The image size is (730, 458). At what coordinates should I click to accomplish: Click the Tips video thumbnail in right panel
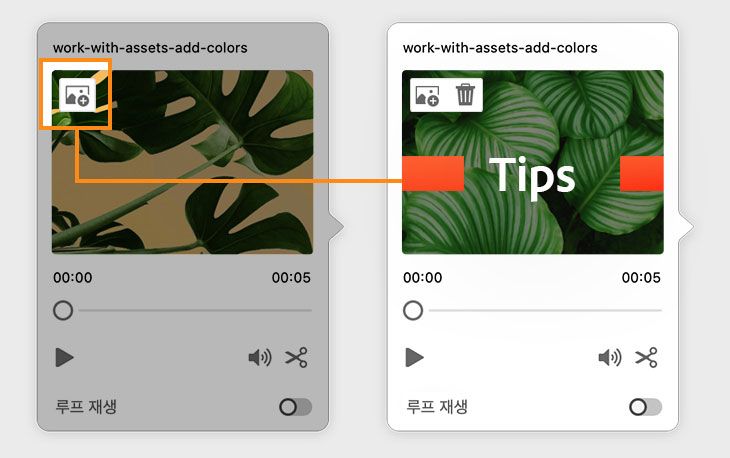pos(533,162)
